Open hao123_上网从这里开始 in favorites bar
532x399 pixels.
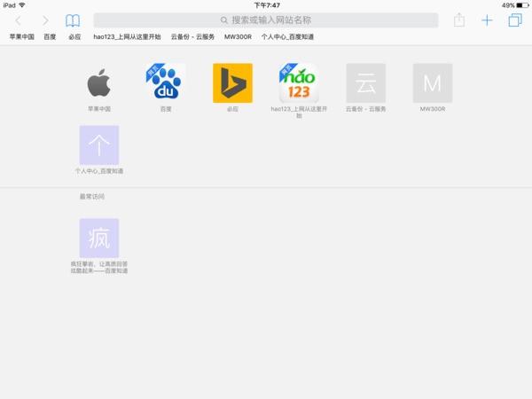pos(127,36)
